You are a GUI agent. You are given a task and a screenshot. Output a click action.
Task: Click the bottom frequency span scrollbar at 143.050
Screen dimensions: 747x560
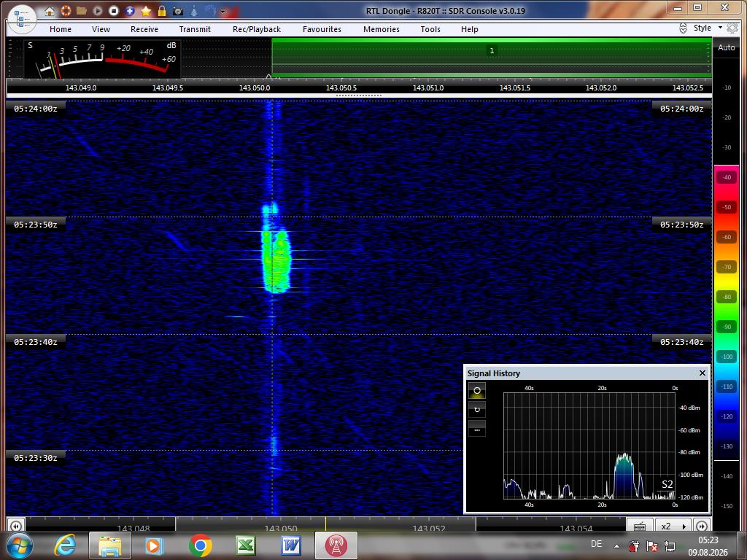[325, 525]
